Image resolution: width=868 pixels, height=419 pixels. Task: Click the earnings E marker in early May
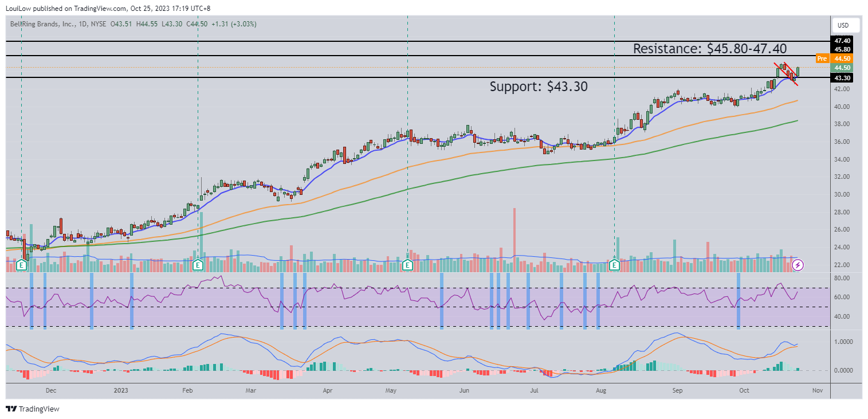pyautogui.click(x=407, y=265)
